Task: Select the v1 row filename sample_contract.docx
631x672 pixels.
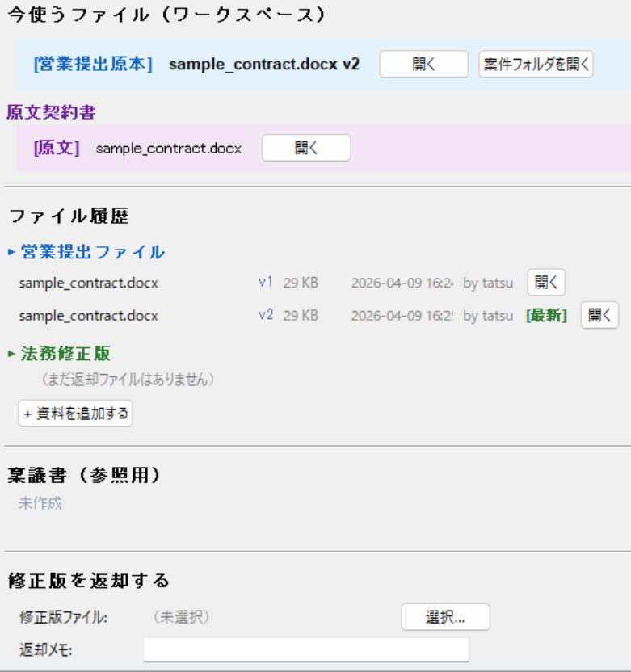Action: [88, 283]
